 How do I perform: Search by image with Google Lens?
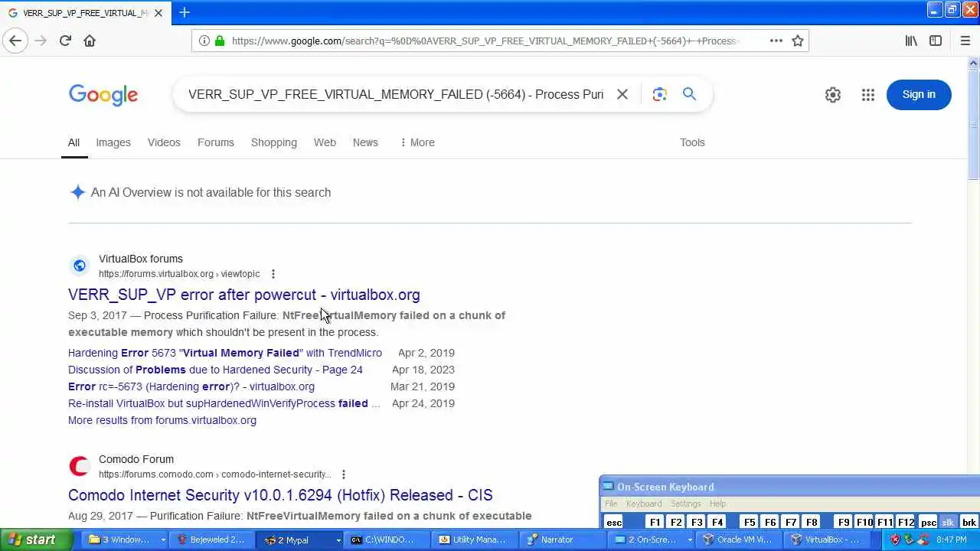point(659,94)
